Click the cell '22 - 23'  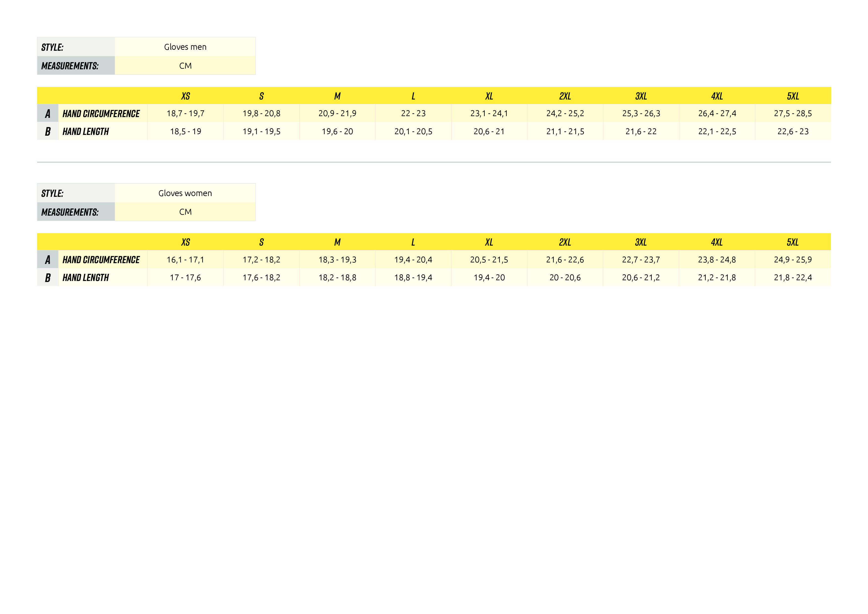(x=413, y=113)
